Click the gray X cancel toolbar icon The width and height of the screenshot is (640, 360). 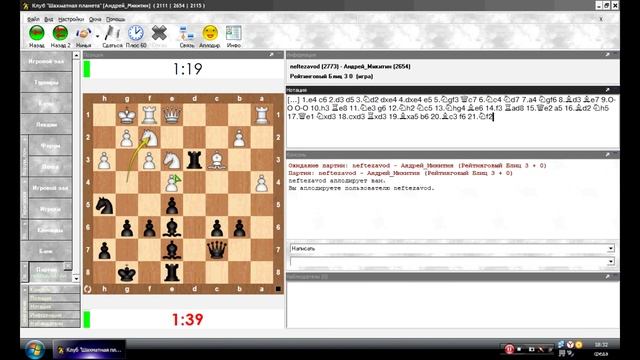point(159,33)
